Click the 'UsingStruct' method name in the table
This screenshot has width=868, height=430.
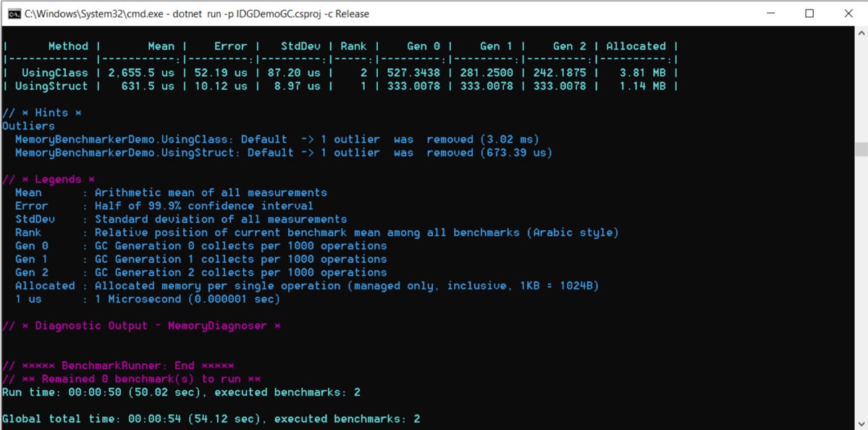click(x=51, y=86)
